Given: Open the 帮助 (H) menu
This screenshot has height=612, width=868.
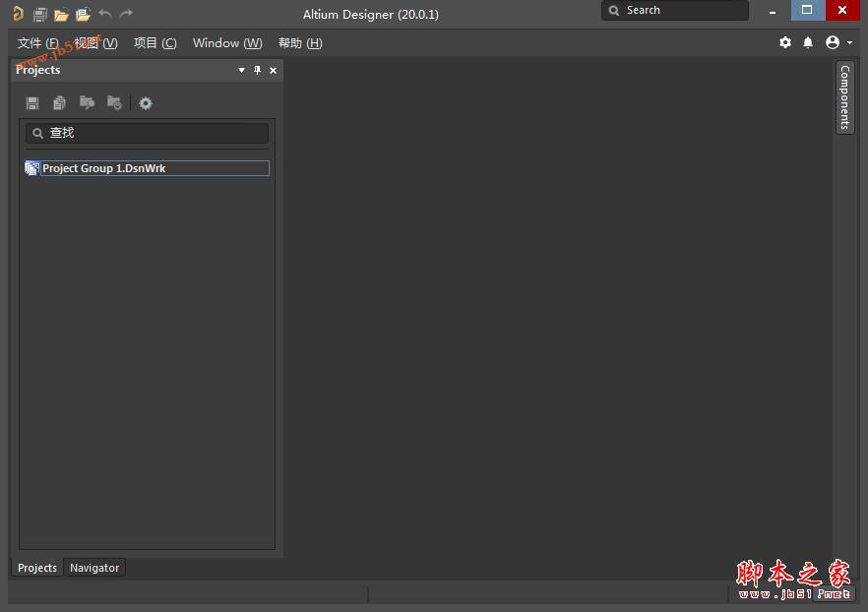Looking at the screenshot, I should [x=300, y=43].
